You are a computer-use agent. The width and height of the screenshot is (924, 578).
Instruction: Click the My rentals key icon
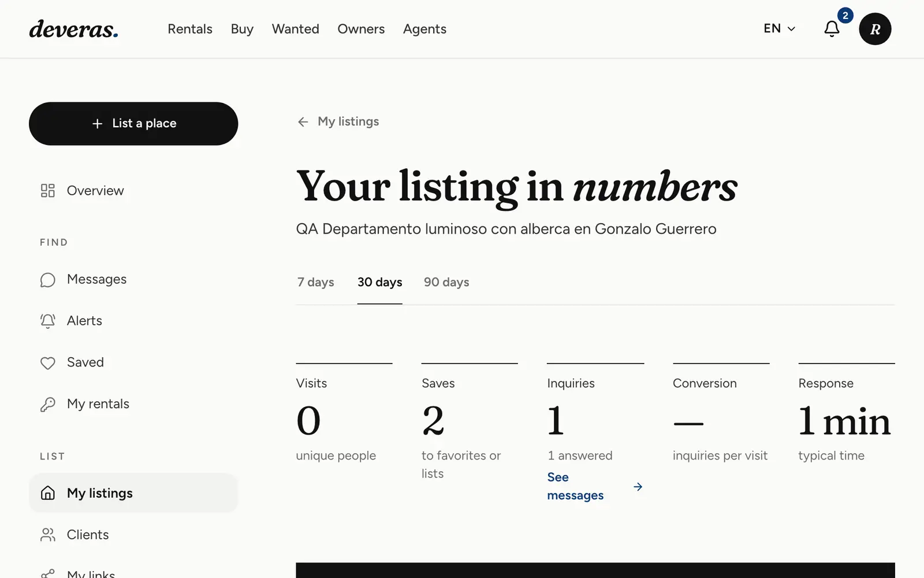pyautogui.click(x=48, y=405)
